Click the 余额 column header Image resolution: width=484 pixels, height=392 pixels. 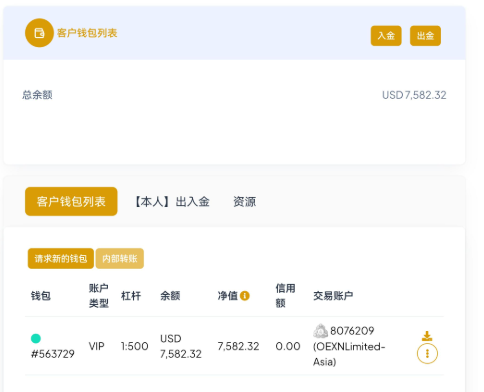(170, 296)
